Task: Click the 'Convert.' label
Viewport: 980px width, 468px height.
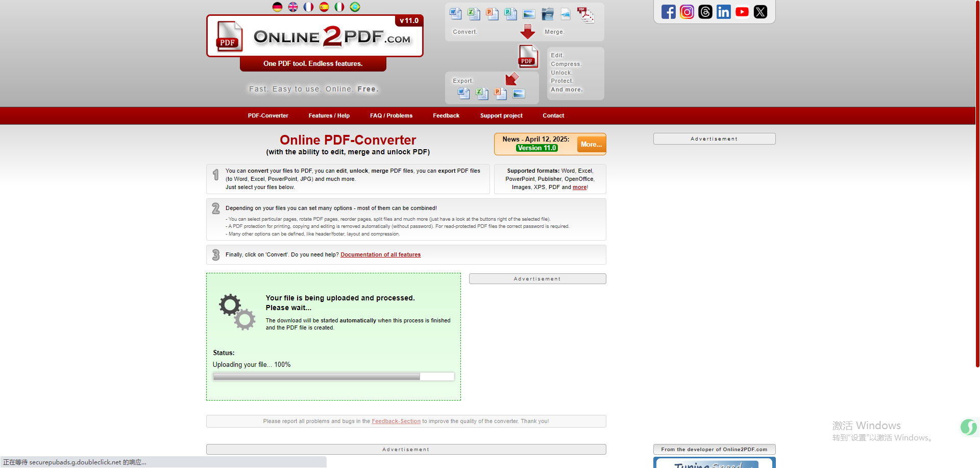Action: click(x=465, y=32)
